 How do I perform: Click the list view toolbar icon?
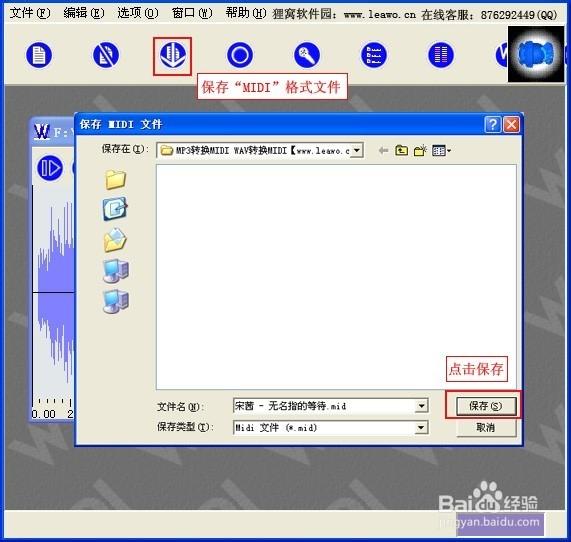[374, 55]
